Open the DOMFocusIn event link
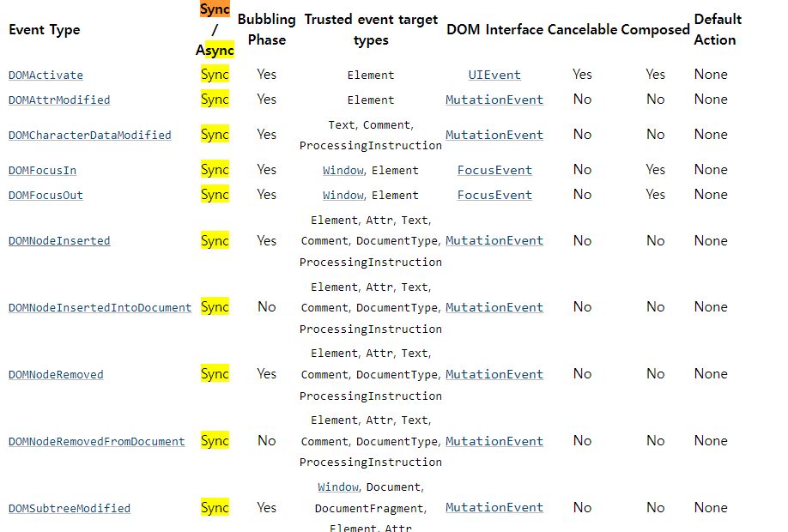 pyautogui.click(x=42, y=170)
